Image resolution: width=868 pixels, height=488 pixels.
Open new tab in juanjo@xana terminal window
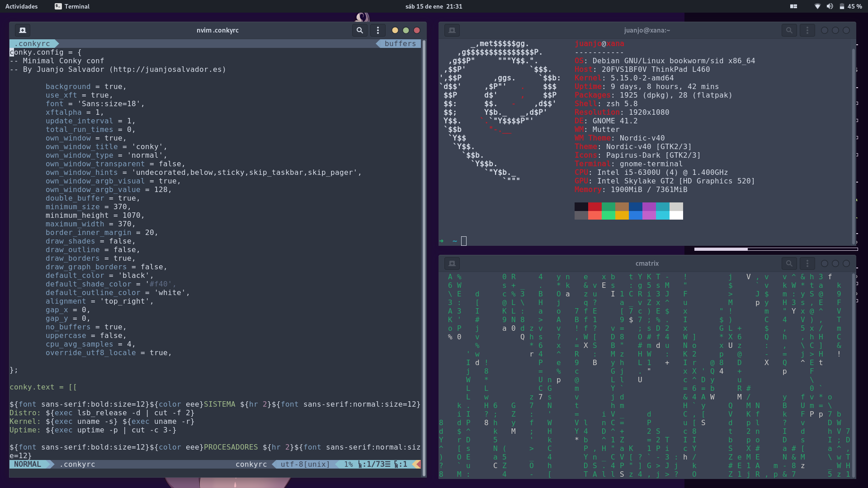pyautogui.click(x=452, y=30)
